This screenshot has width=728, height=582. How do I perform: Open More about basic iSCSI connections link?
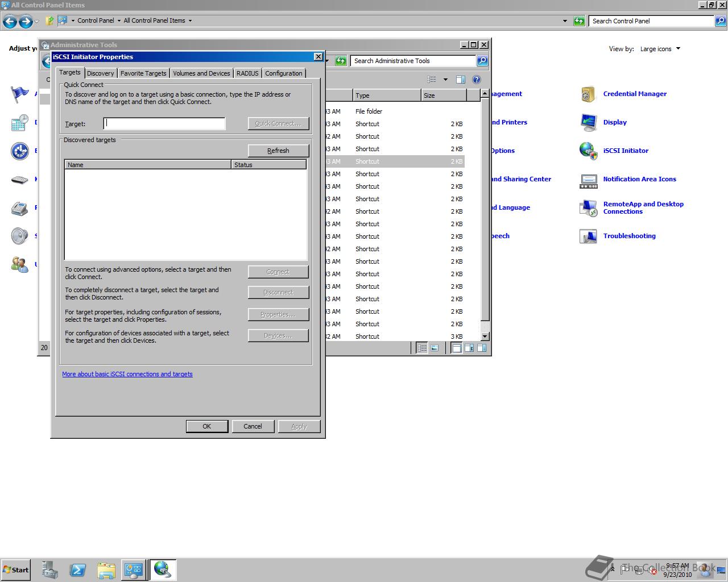pyautogui.click(x=127, y=374)
